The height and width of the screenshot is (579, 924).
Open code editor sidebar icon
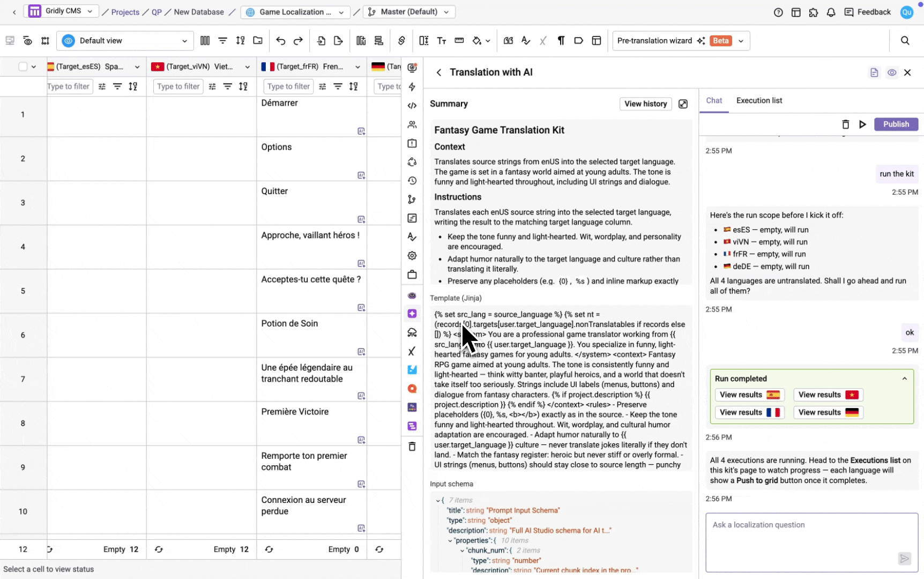click(x=412, y=106)
